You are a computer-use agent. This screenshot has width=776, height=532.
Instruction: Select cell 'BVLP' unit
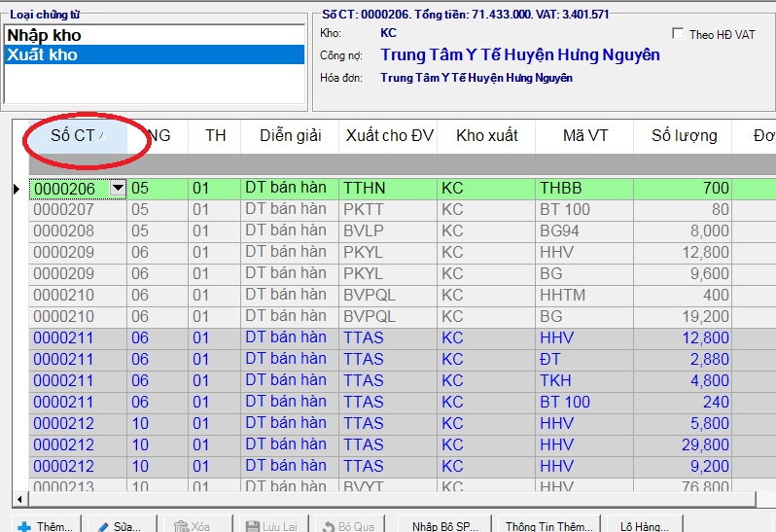388,231
